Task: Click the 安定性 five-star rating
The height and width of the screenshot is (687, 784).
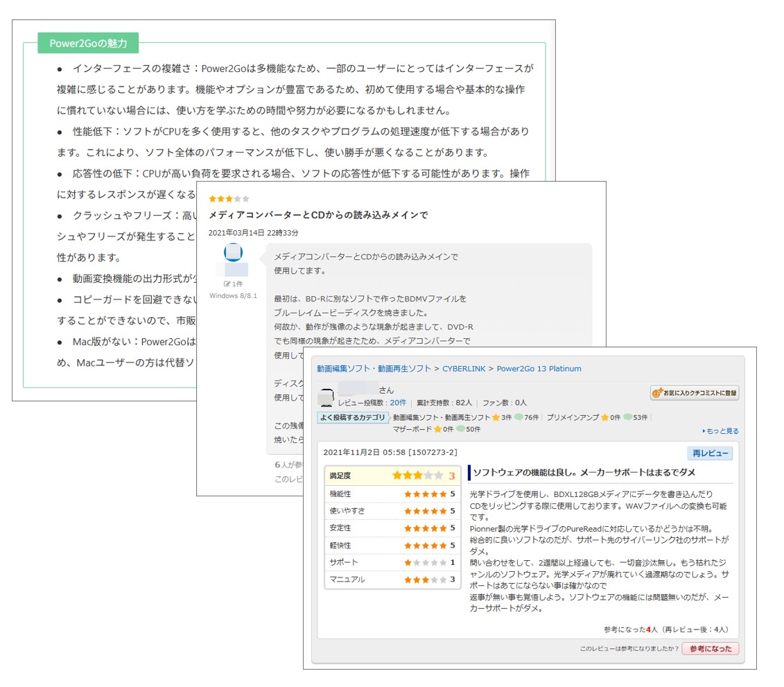Action: coord(425,528)
